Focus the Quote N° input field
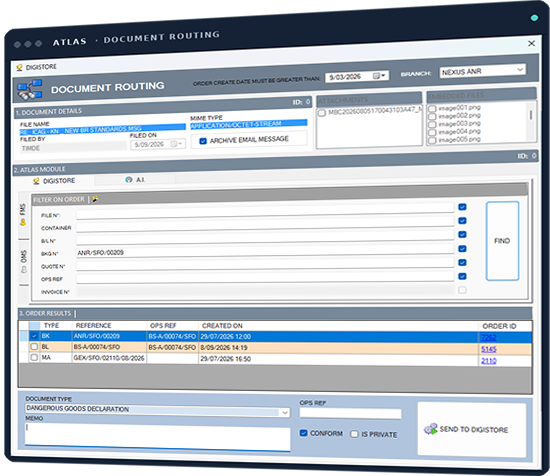Image resolution: width=550 pixels, height=476 pixels. (265, 265)
